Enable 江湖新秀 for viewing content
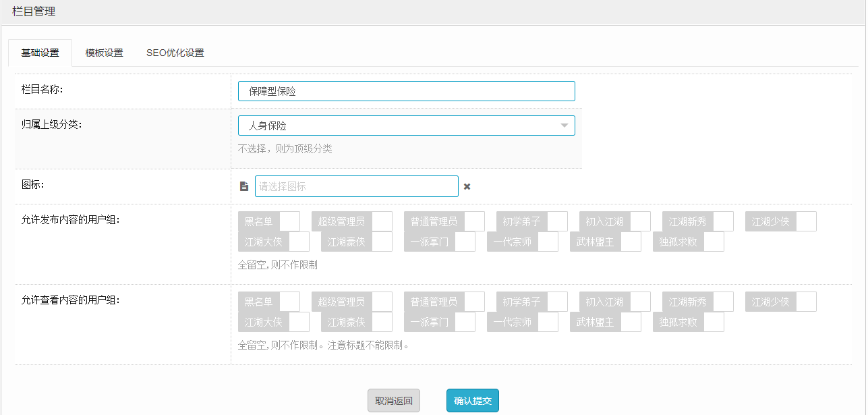The image size is (868, 415). click(x=697, y=302)
